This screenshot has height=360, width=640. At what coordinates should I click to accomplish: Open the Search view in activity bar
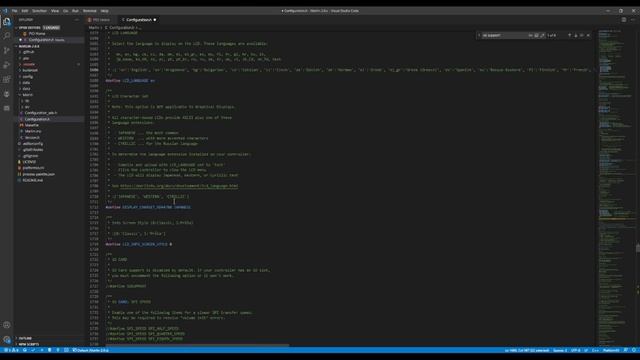(7, 36)
